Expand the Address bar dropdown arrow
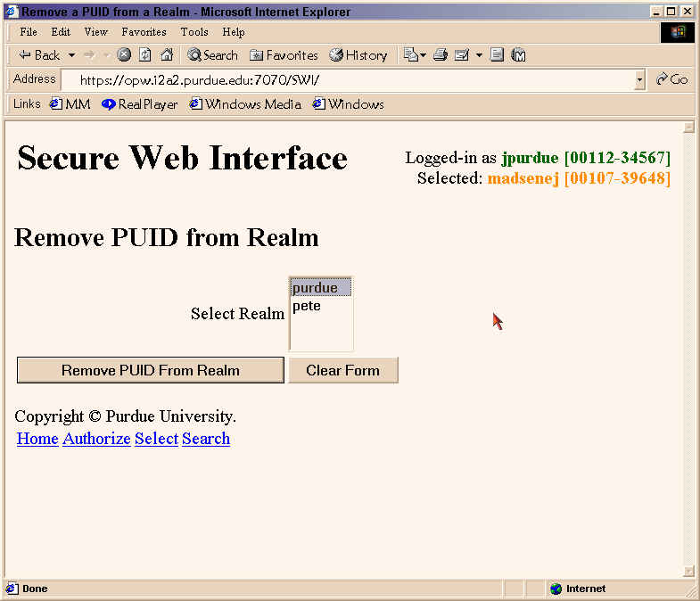 tap(639, 79)
